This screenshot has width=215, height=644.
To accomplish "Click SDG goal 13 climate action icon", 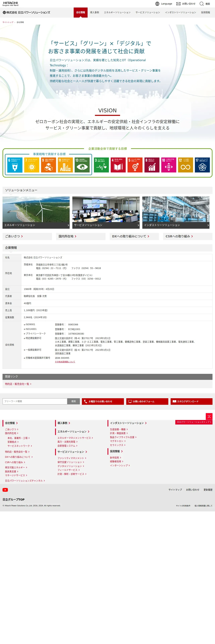I will point(82,165).
